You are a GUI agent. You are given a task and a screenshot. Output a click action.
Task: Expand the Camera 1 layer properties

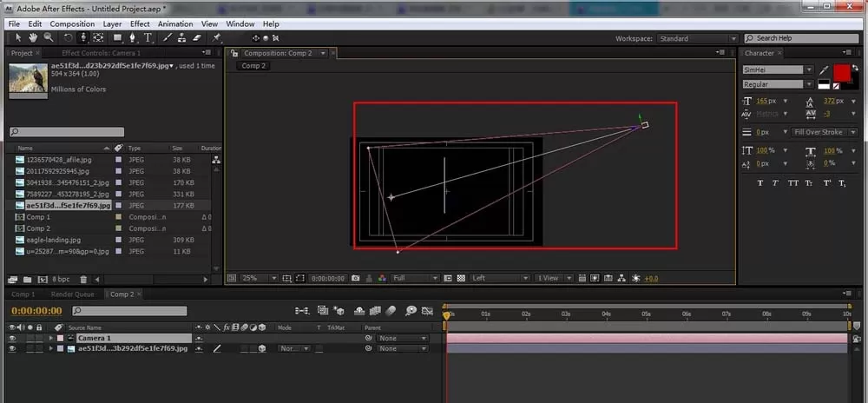click(x=51, y=338)
